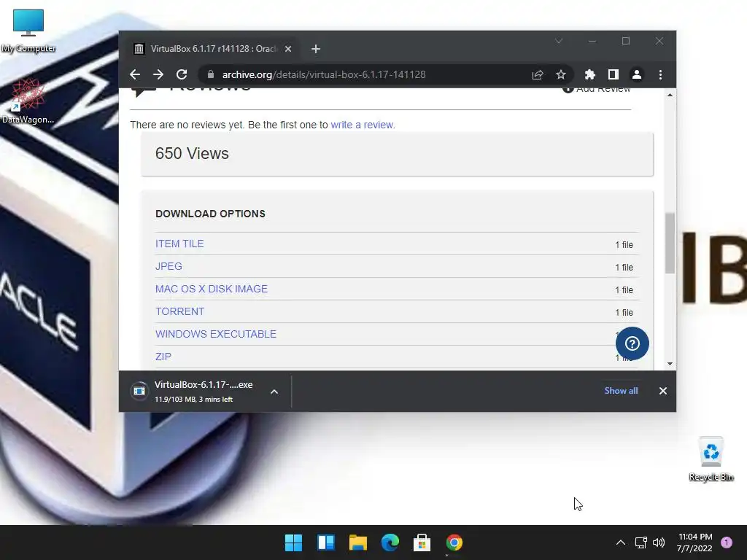747x560 pixels.
Task: Go back to the previous page
Action: click(x=135, y=75)
